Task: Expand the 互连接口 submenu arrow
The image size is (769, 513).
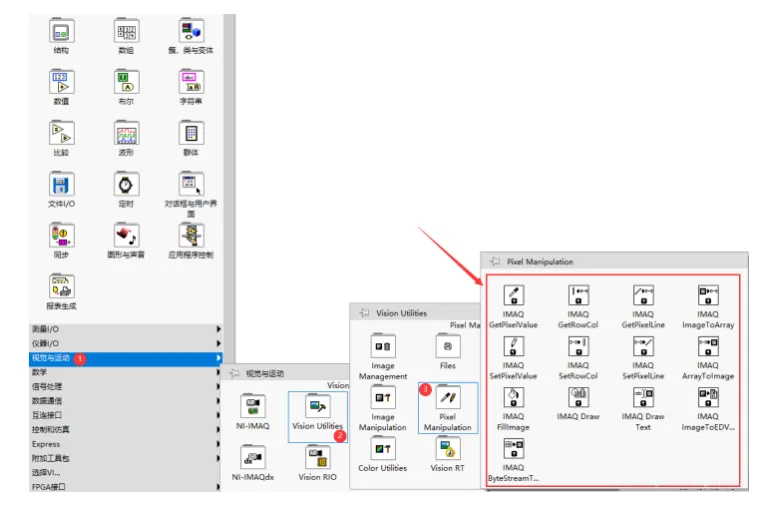Action: tap(219, 415)
